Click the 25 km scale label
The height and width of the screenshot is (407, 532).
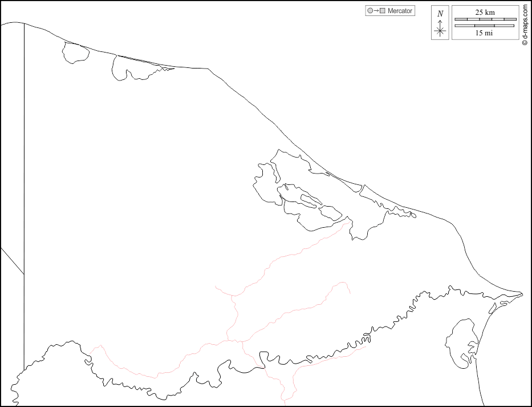[x=485, y=13]
